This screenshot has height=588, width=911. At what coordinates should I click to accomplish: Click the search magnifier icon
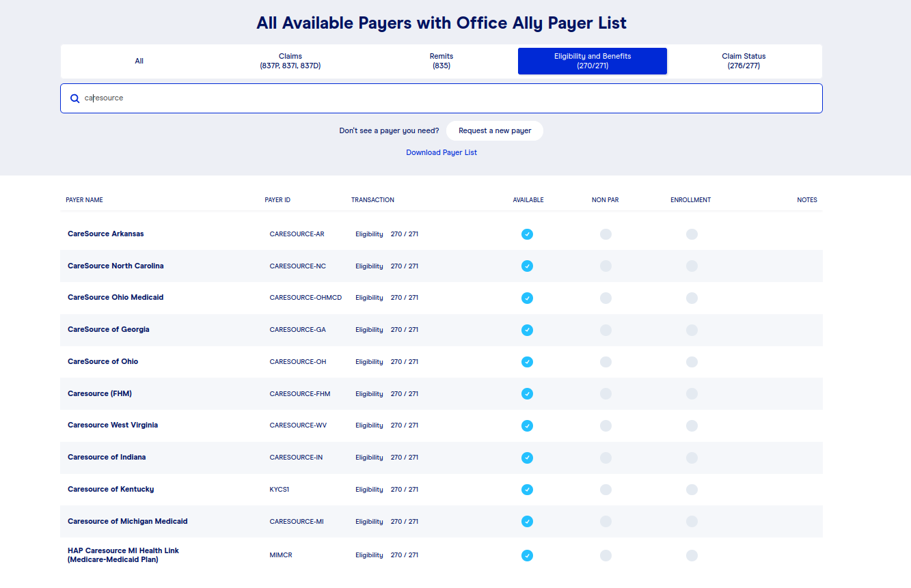coord(75,98)
